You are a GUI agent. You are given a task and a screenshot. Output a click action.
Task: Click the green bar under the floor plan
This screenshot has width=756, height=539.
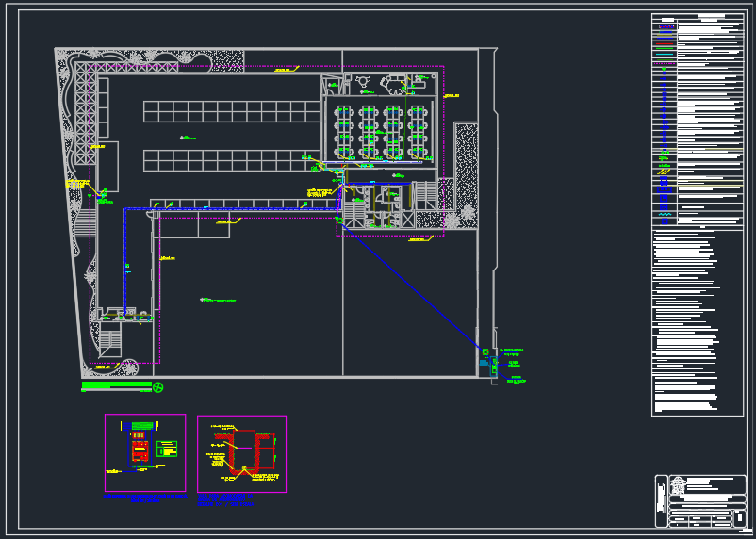tap(116, 385)
